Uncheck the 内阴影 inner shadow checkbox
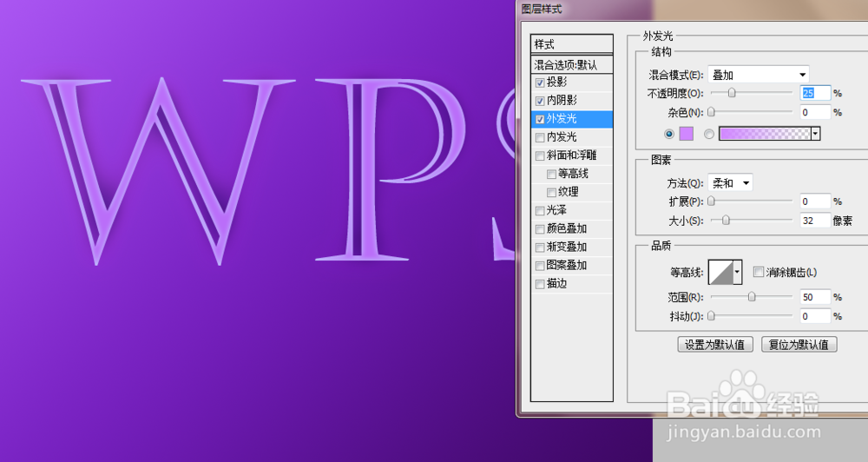This screenshot has width=868, height=462. (x=540, y=102)
